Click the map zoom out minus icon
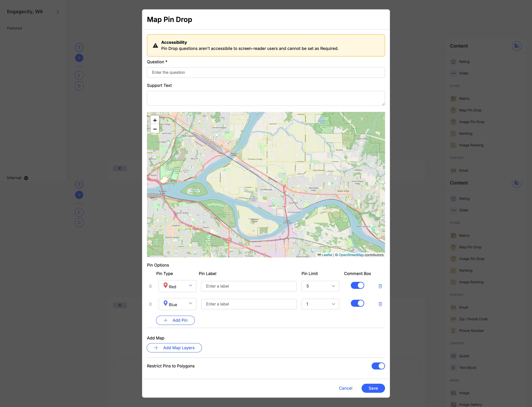The height and width of the screenshot is (407, 532). [x=155, y=129]
